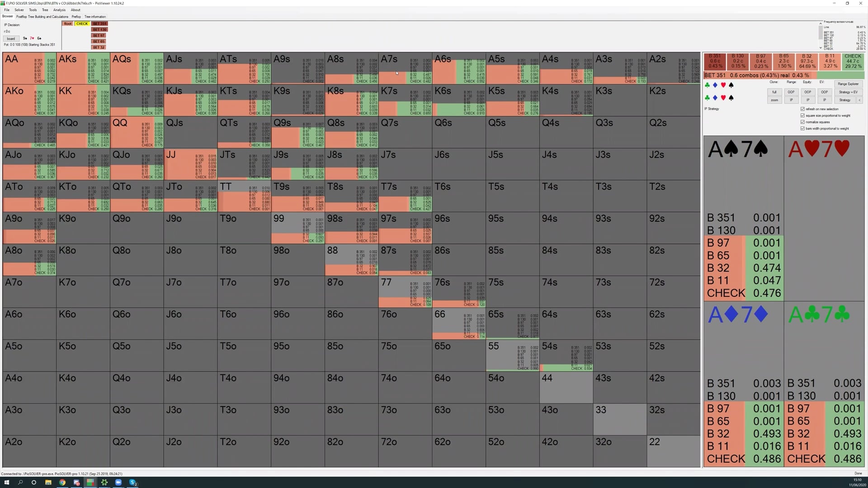Viewport: 868px width, 488px height.
Task: Collapse panel with the '<' button beside Strategy
Action: pyautogui.click(x=859, y=100)
